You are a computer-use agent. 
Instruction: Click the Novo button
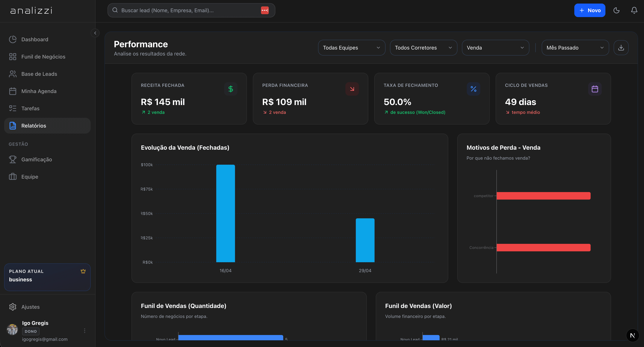(x=590, y=10)
